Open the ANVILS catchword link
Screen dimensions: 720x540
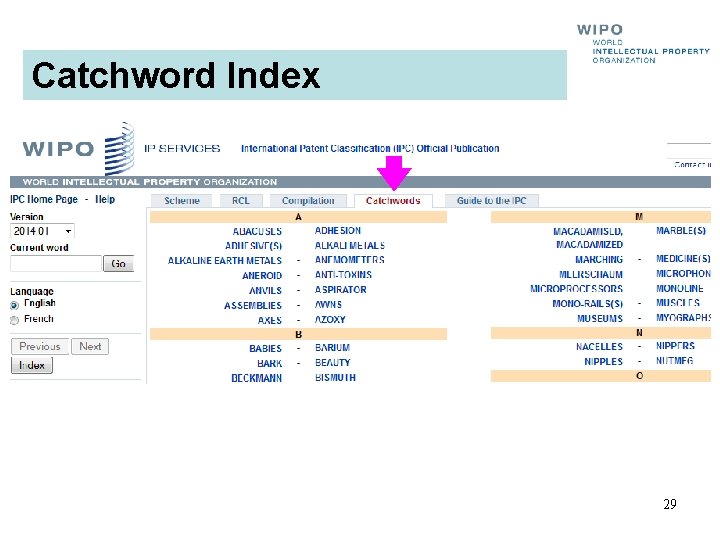265,291
